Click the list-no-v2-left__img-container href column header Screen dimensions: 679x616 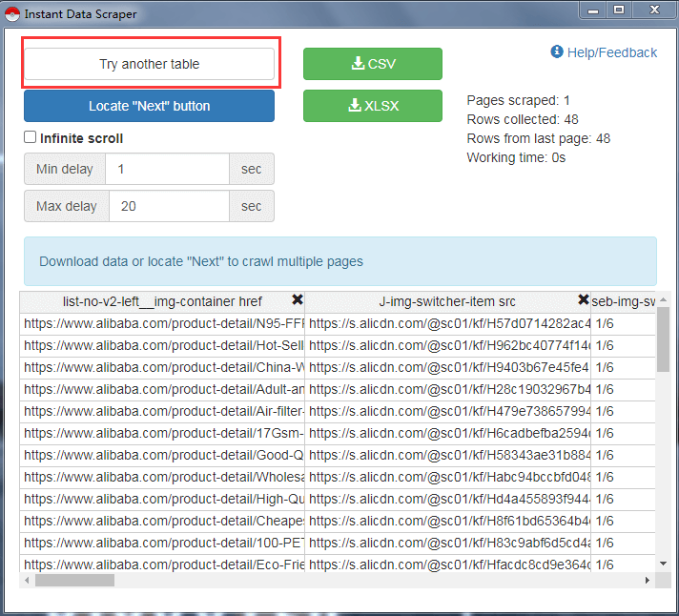point(162,301)
